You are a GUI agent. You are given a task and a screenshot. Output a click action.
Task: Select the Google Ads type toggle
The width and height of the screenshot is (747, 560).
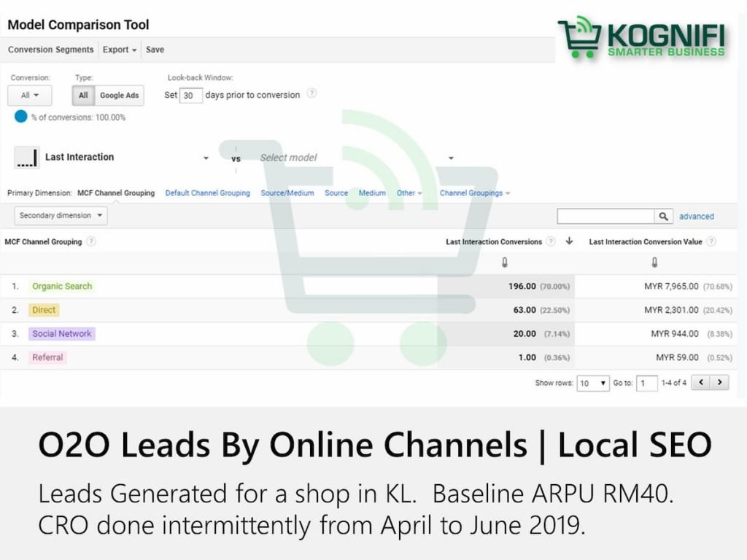click(x=119, y=96)
